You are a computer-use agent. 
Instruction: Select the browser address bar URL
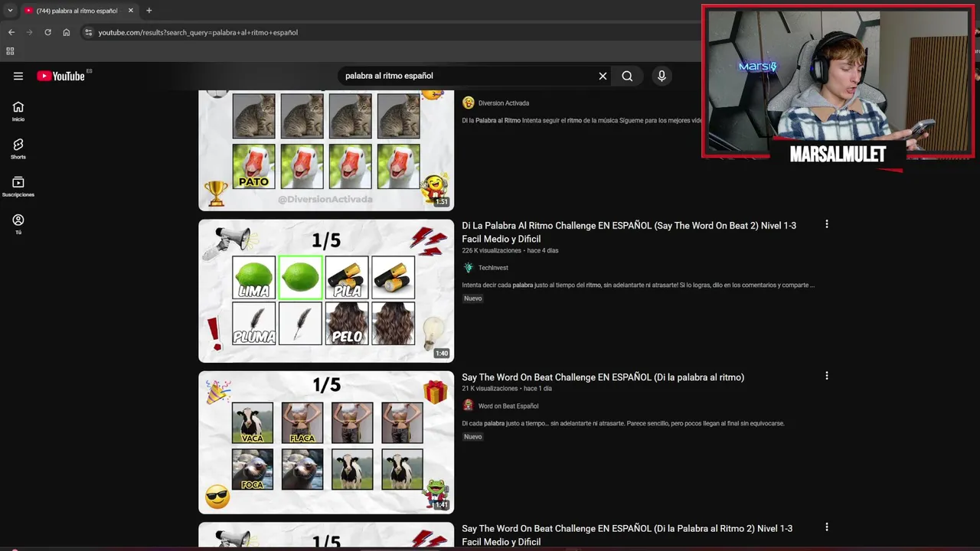pyautogui.click(x=198, y=32)
